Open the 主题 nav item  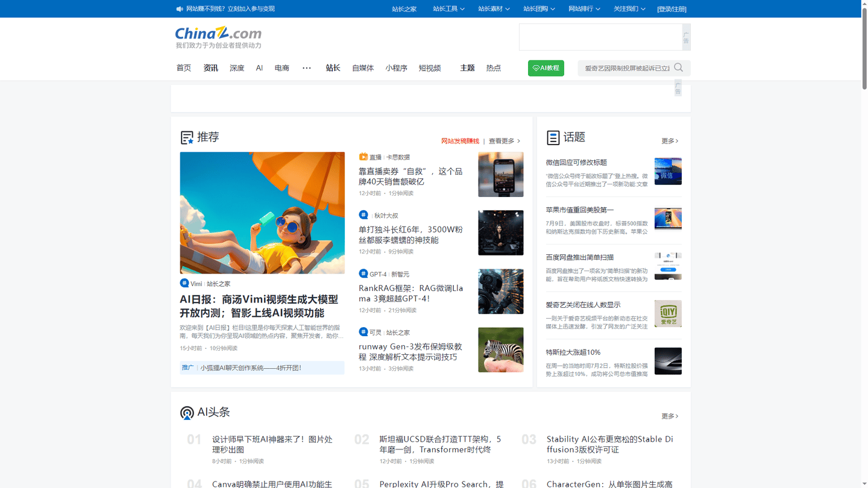pos(467,68)
